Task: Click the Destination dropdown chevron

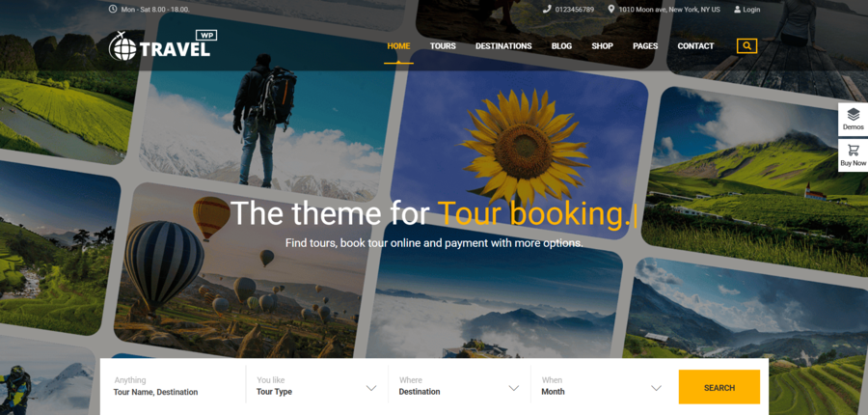Action: click(x=514, y=388)
